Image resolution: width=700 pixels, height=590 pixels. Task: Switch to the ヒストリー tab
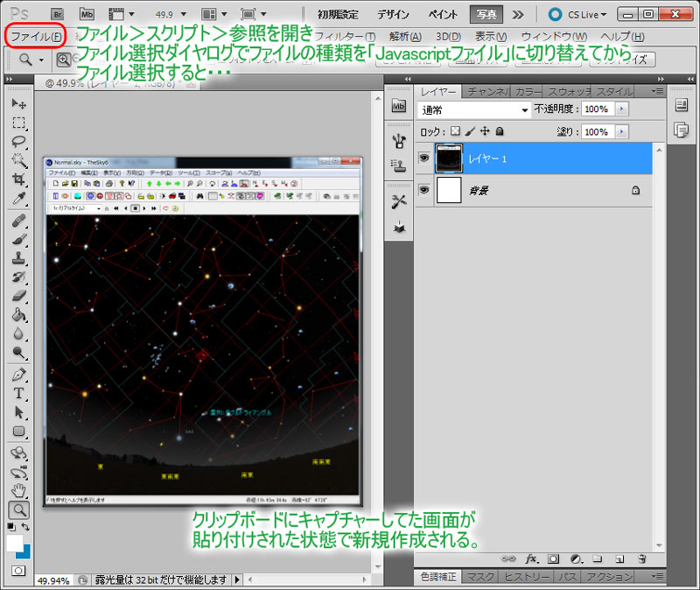click(527, 577)
